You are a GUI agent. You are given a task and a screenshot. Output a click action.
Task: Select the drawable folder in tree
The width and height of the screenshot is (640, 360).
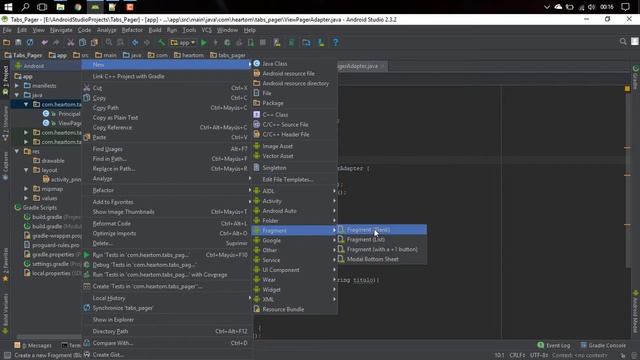point(49,161)
